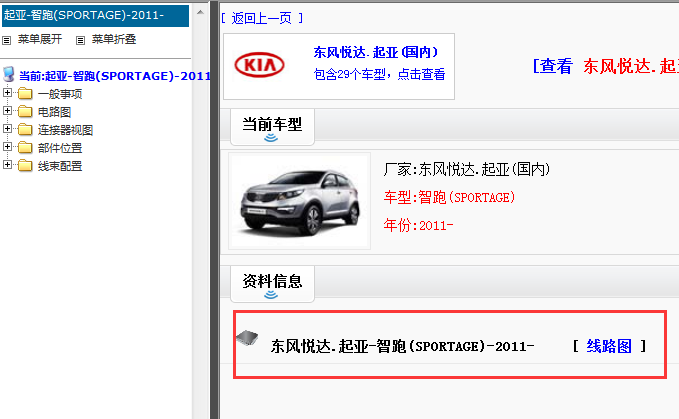Expand the 连接器视图 tree node
679x419 pixels.
pos(7,129)
